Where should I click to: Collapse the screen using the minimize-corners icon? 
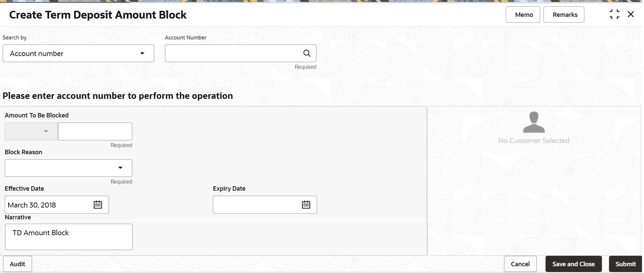(x=614, y=15)
